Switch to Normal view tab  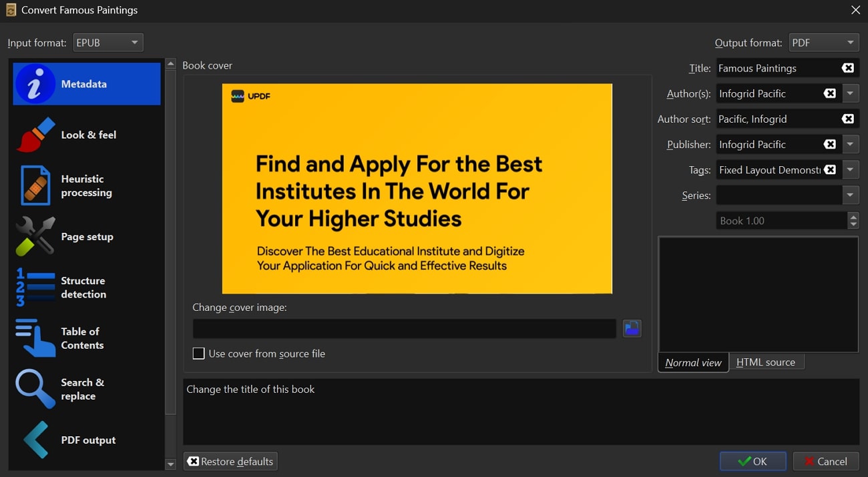pyautogui.click(x=693, y=362)
